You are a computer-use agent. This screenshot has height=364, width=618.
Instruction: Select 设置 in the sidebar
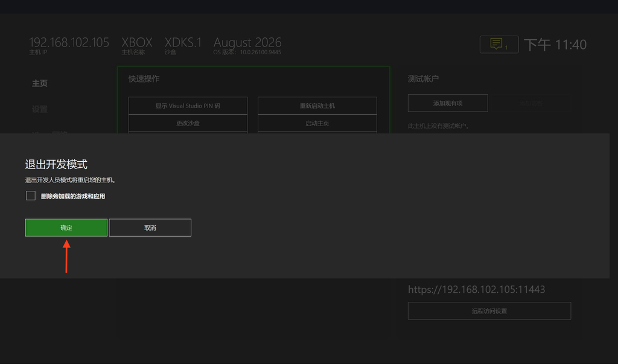point(39,109)
